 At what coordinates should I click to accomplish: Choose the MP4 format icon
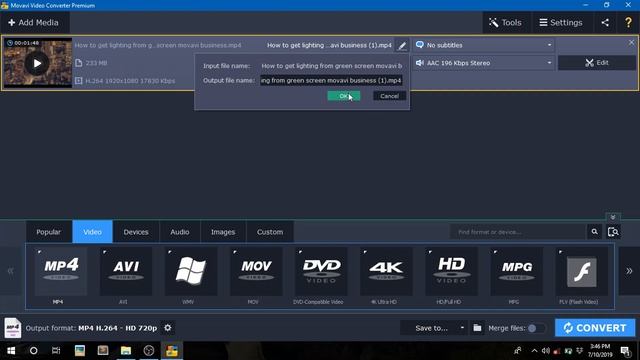click(61, 271)
